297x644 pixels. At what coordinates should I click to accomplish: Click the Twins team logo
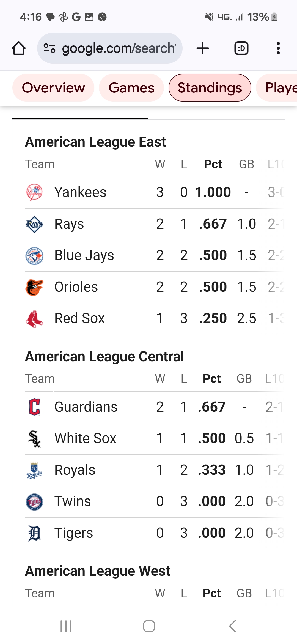pos(34,501)
